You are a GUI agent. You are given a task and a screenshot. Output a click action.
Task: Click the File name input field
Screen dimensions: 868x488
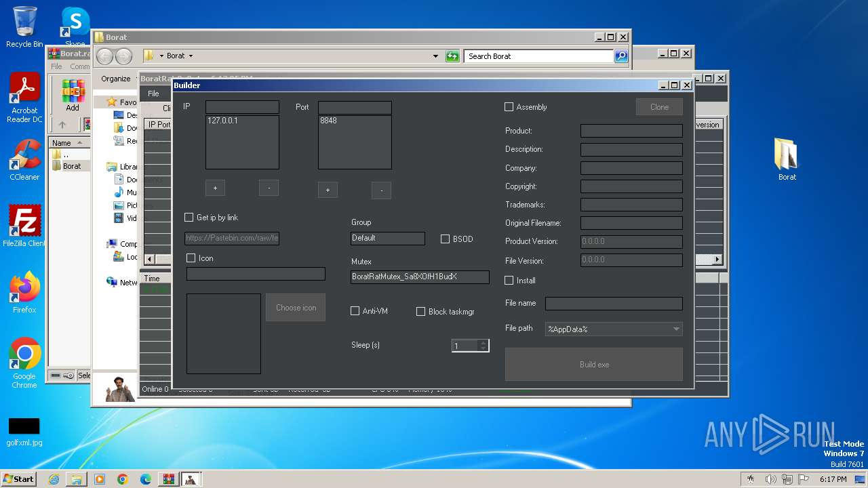[x=614, y=304]
